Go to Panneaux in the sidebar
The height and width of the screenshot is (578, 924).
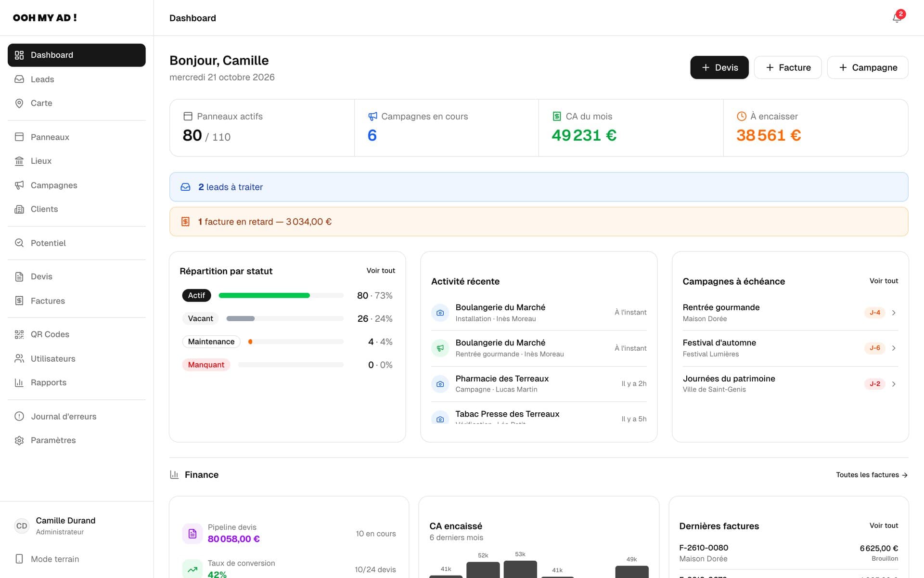pyautogui.click(x=77, y=137)
